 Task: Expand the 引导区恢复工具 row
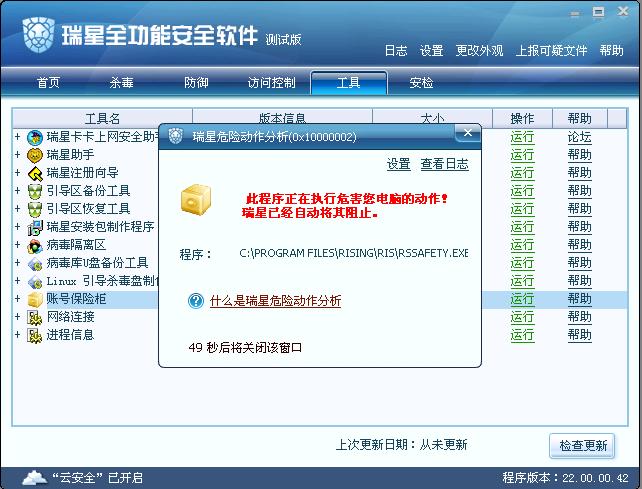(x=18, y=208)
